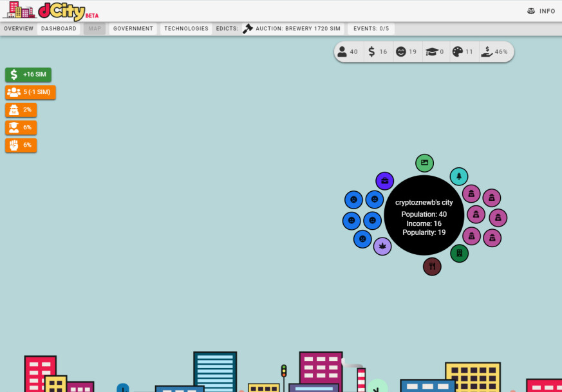Click the scales icon beside INFO
Screen dimensions: 562x392
point(531,11)
